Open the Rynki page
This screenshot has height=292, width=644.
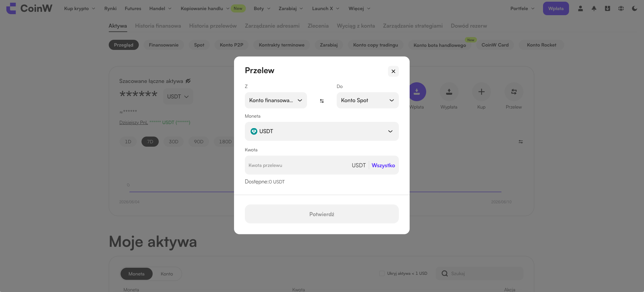coord(110,8)
